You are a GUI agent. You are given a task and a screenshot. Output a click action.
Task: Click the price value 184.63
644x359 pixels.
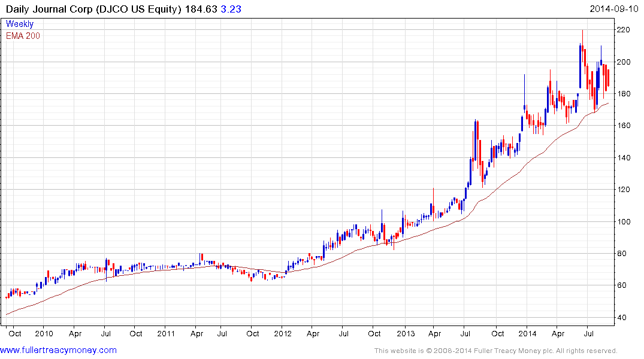point(201,9)
